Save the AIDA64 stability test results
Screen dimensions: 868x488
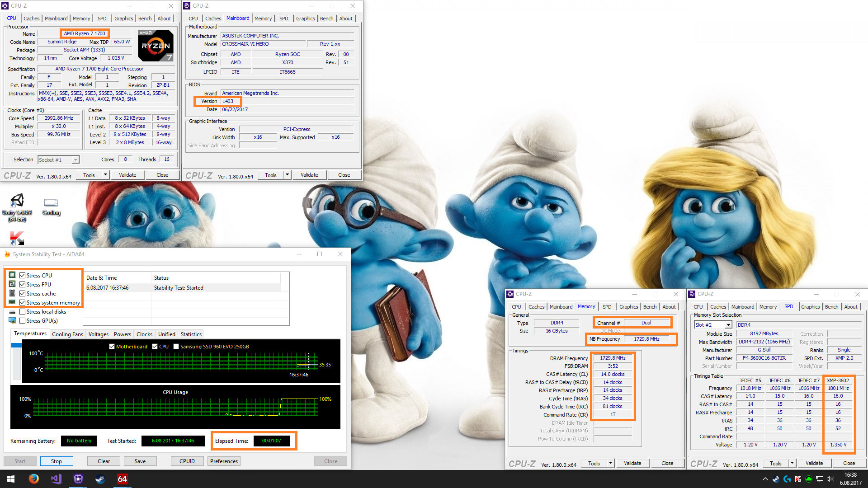[x=140, y=461]
